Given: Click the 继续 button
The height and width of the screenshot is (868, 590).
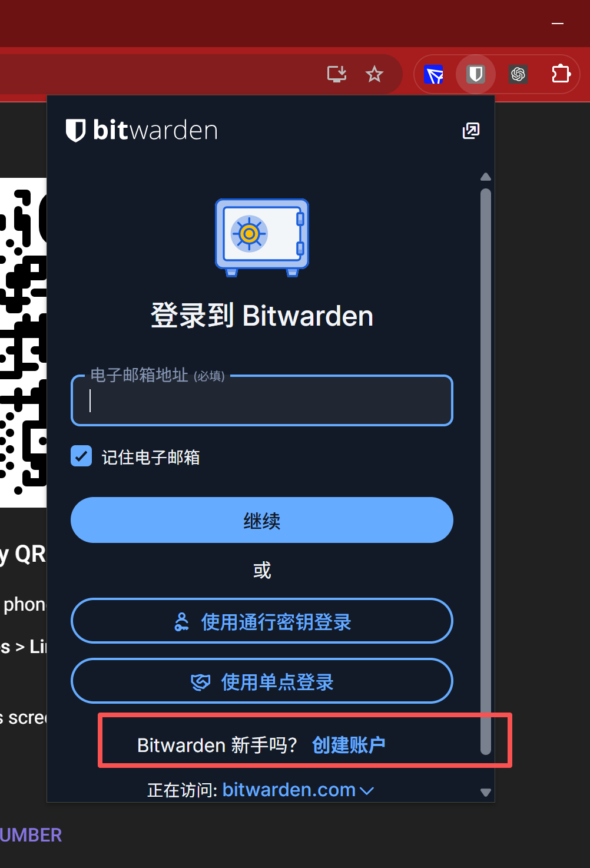Looking at the screenshot, I should (262, 520).
